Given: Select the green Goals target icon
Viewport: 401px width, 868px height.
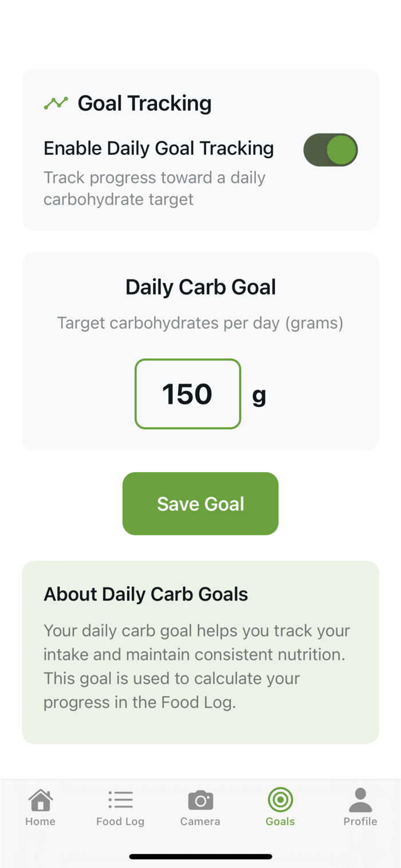Looking at the screenshot, I should pyautogui.click(x=280, y=800).
